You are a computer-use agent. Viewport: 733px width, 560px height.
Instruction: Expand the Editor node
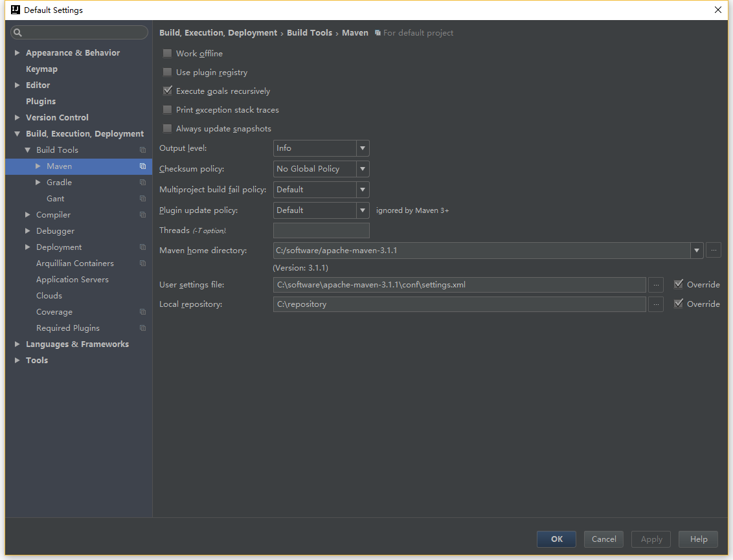[17, 85]
